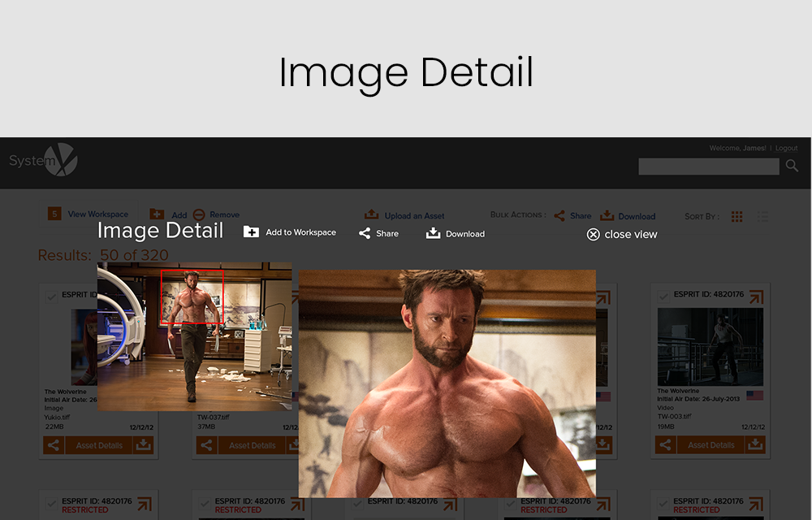Click the Remove link
The width and height of the screenshot is (812, 520).
(224, 214)
